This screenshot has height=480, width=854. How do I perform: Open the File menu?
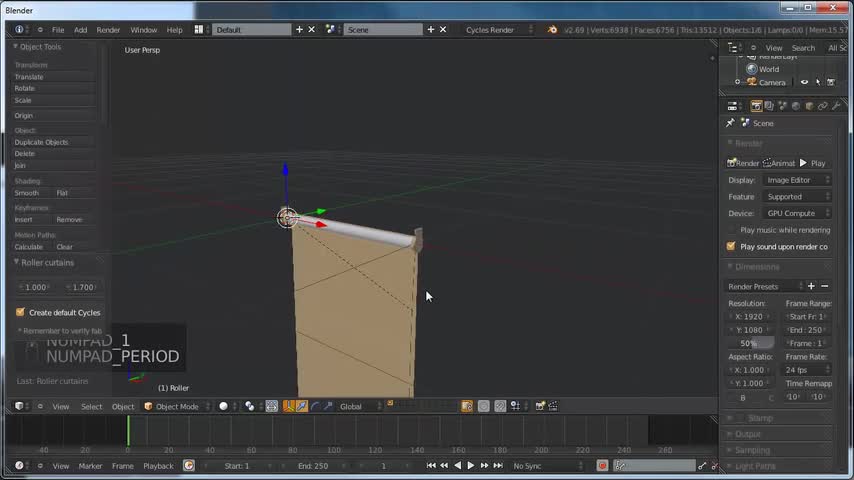[58, 30]
